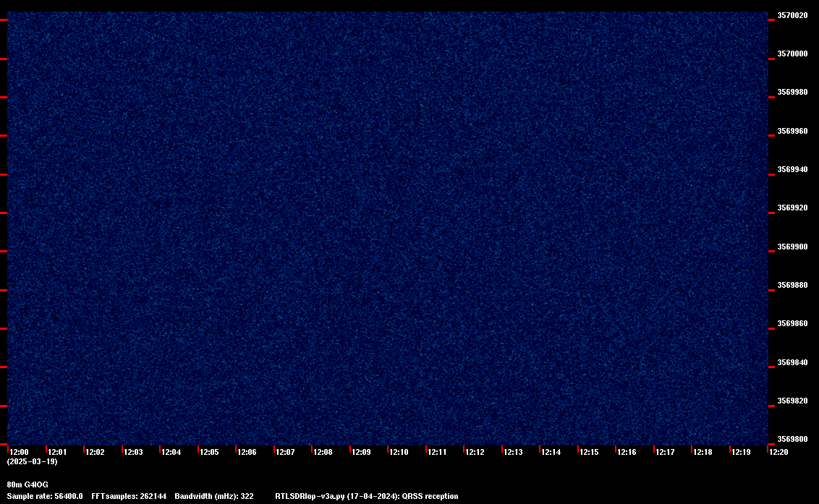This screenshot has width=819, height=504.
Task: Click the (2025-03-19) date text
Action: [33, 461]
